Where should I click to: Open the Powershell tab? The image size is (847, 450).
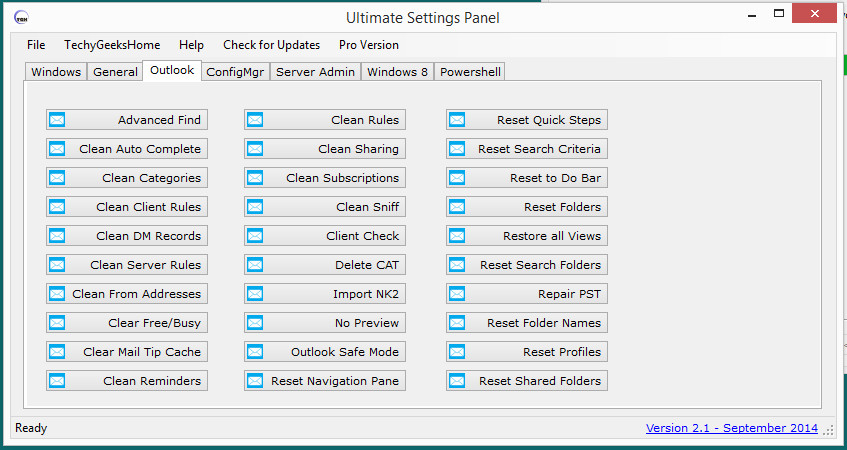(x=470, y=72)
